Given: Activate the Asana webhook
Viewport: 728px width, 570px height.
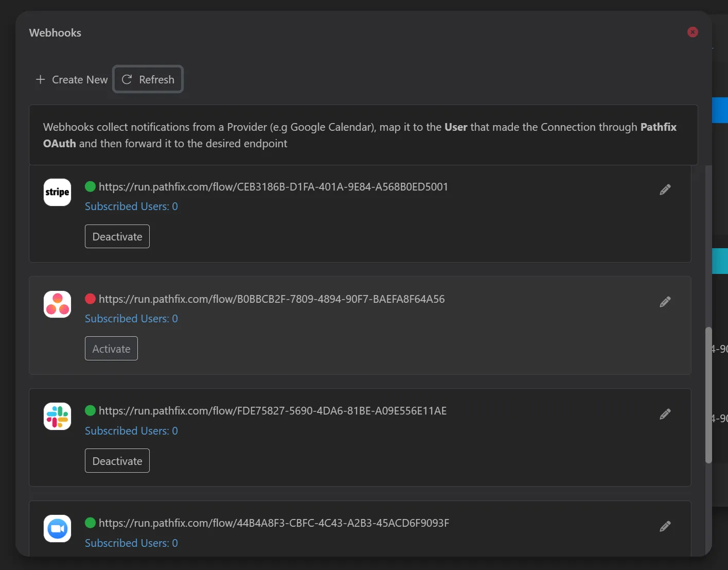Looking at the screenshot, I should coord(111,349).
